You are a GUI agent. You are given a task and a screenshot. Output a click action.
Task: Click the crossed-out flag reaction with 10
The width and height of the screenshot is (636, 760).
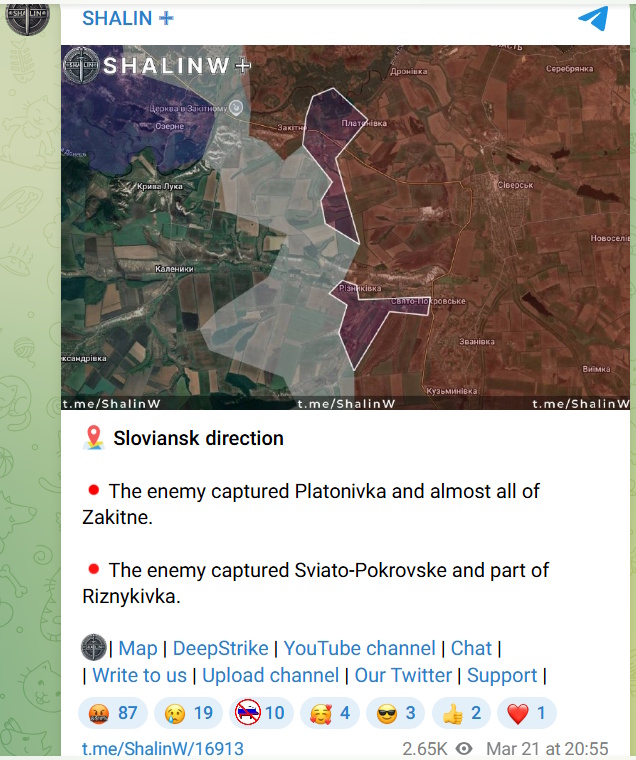pyautogui.click(x=261, y=713)
